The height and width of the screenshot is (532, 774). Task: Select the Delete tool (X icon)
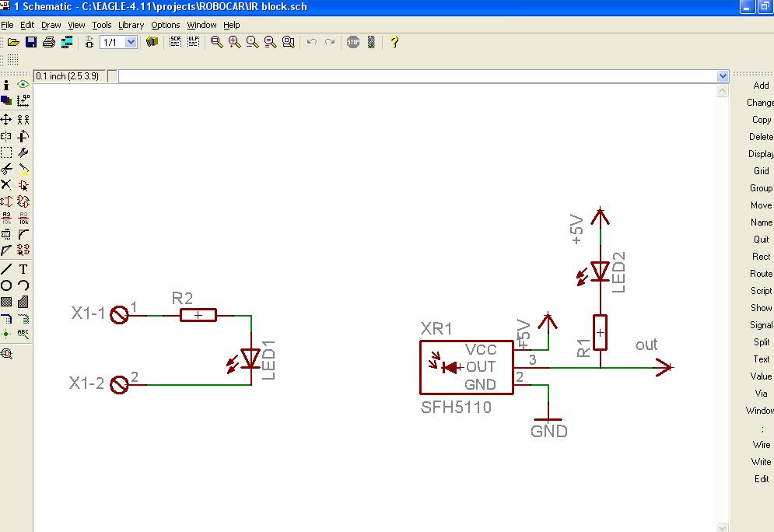tap(6, 184)
